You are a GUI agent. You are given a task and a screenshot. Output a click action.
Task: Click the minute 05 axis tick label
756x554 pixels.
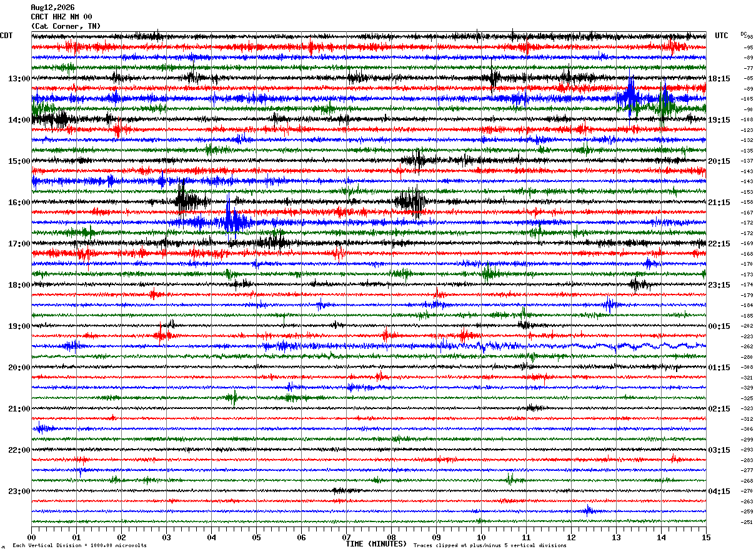tap(256, 537)
